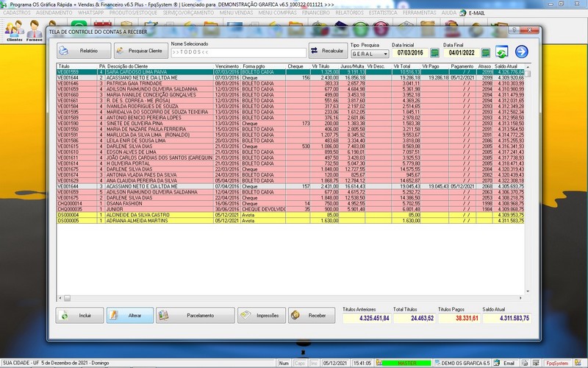Open the PRODUTOS/ESTOQUE menu
Screen dimensions: 588x368
[134, 13]
